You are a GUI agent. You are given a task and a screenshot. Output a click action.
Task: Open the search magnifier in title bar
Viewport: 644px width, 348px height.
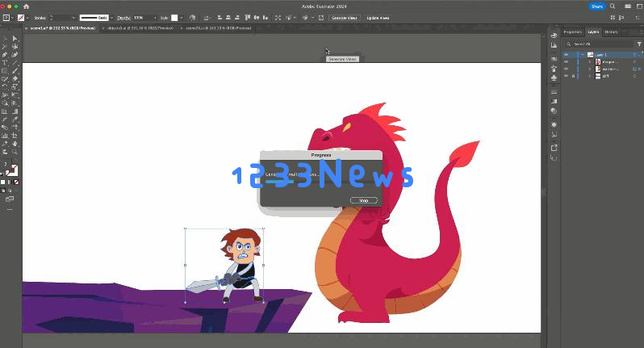pyautogui.click(x=613, y=6)
